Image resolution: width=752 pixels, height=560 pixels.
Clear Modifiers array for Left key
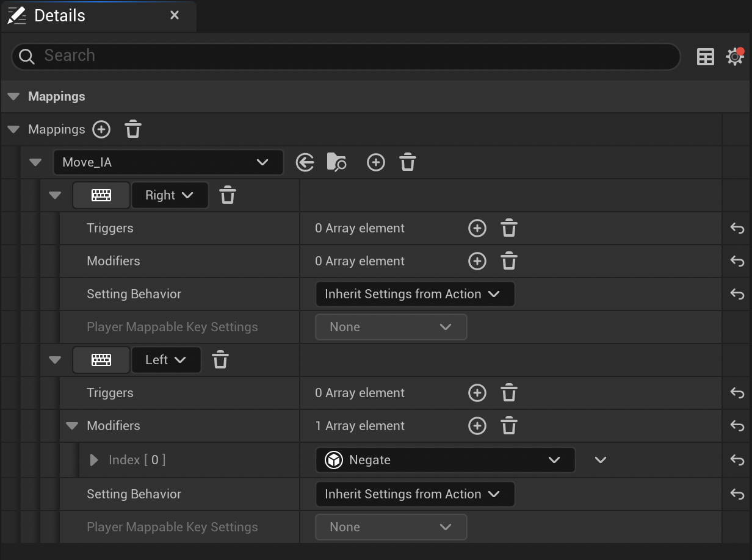pos(509,426)
